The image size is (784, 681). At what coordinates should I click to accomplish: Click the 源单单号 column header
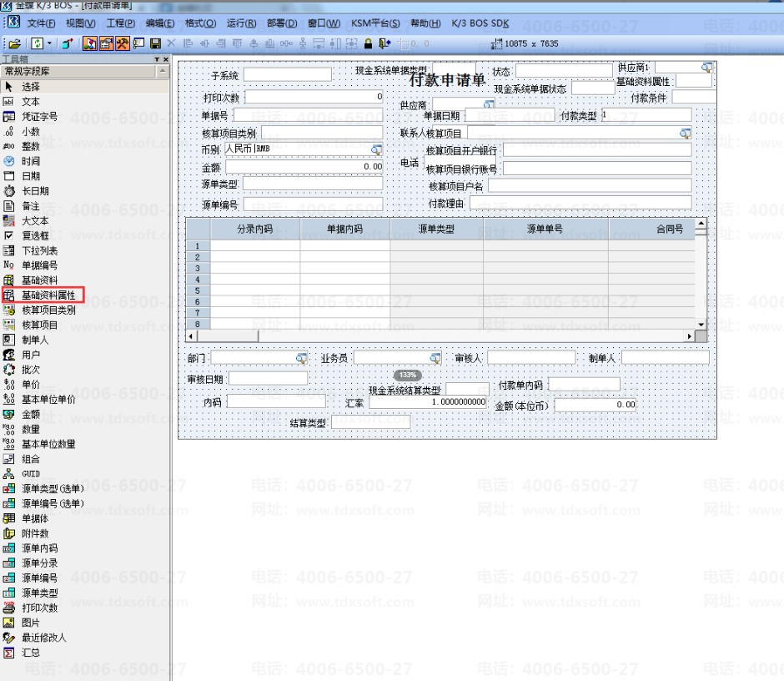coord(545,230)
